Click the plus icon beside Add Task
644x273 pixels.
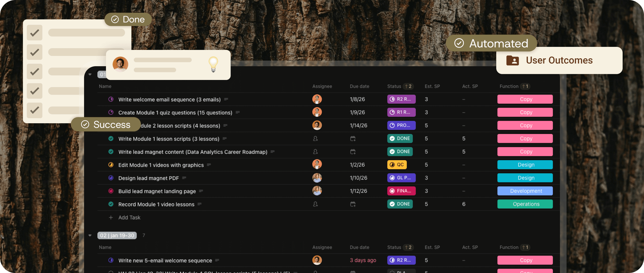click(x=111, y=217)
